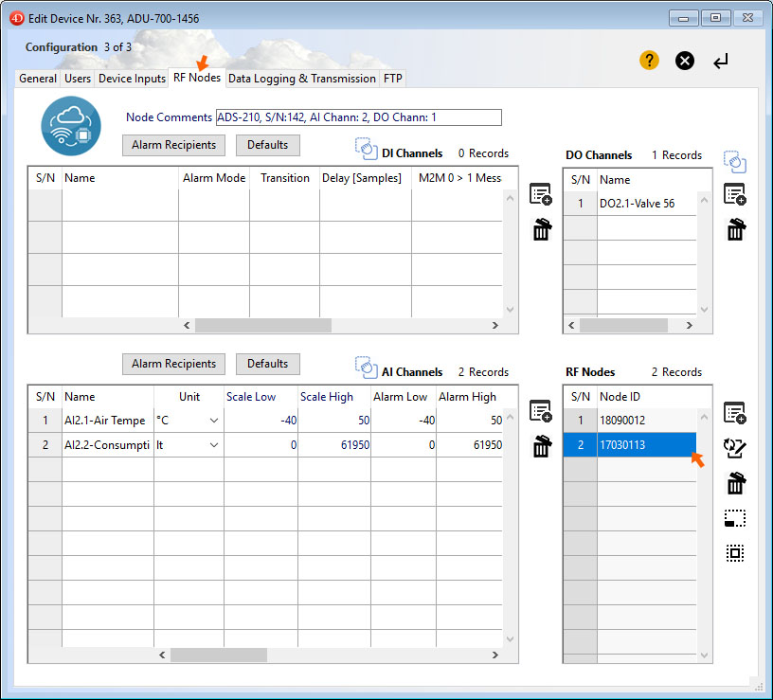Open the Users tab
This screenshot has width=773, height=700.
click(78, 79)
